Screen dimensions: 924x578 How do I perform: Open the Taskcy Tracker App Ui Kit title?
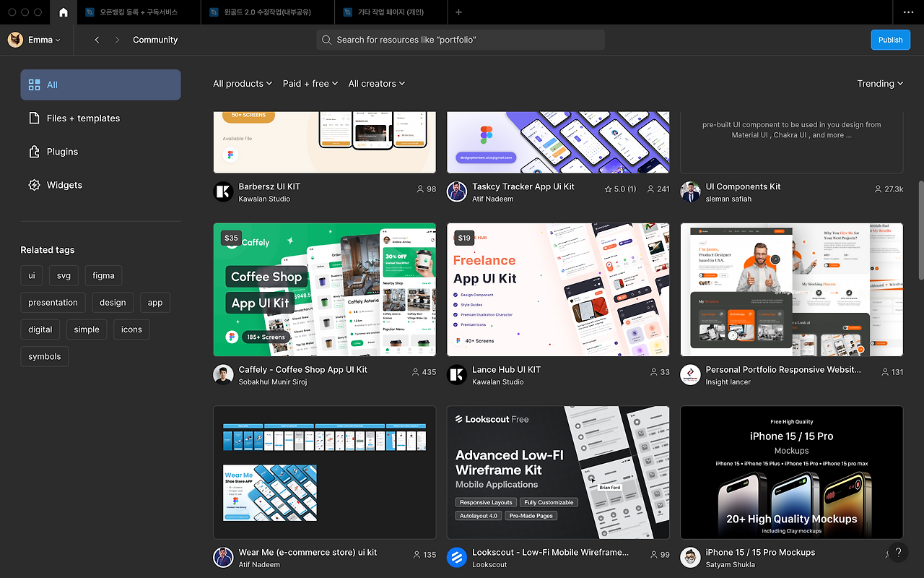pos(523,186)
